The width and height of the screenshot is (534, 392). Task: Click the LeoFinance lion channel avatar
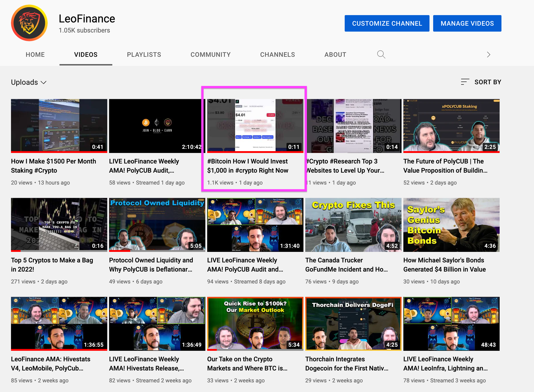click(x=29, y=23)
